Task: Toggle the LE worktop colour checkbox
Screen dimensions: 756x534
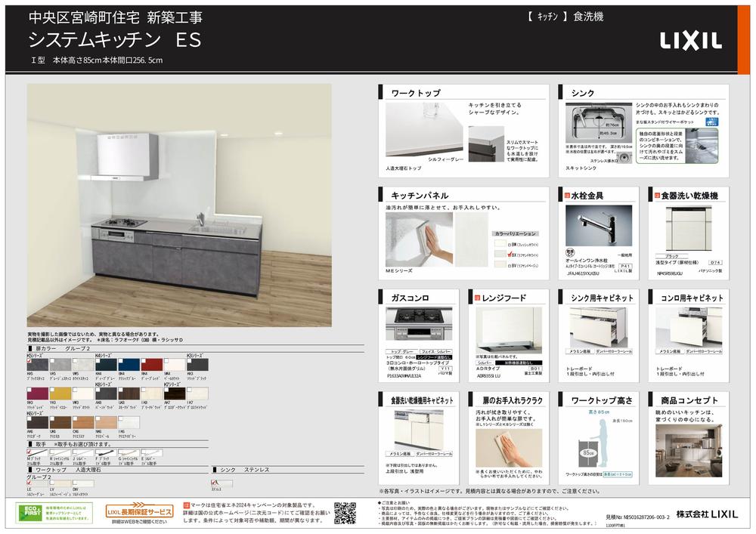Action: (29, 482)
